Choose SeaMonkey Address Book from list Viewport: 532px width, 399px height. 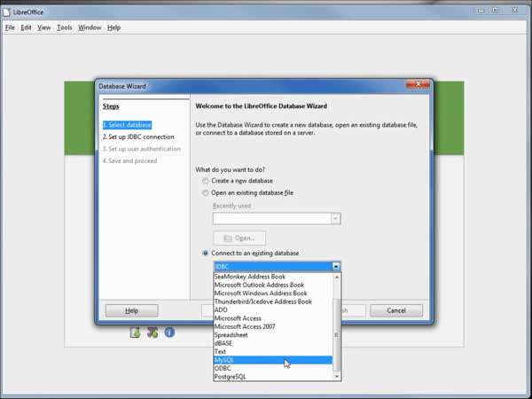point(273,277)
